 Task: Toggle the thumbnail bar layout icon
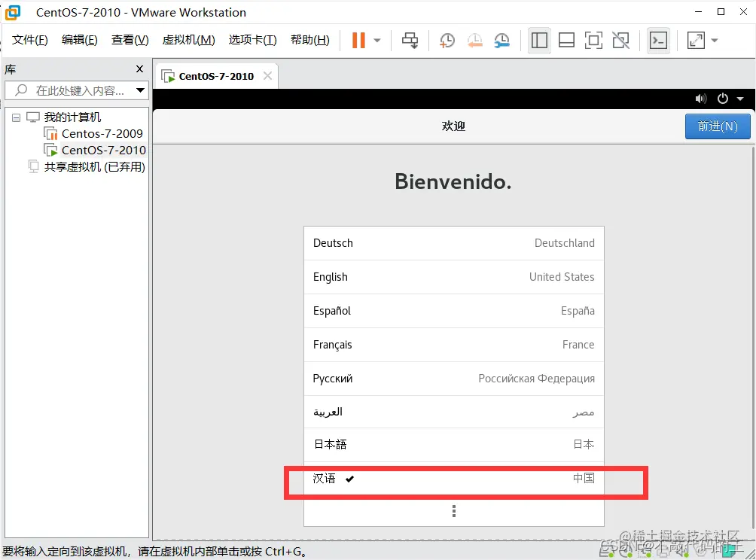[x=566, y=41]
